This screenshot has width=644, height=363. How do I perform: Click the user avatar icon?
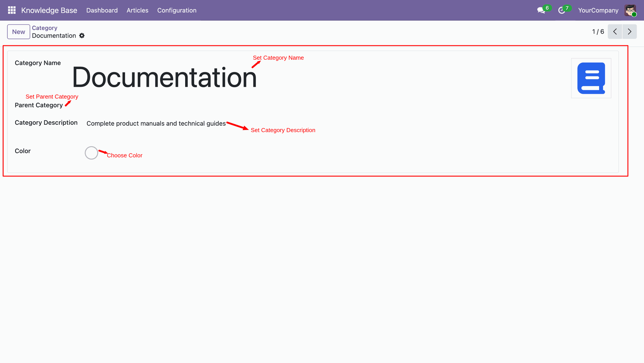pos(630,10)
